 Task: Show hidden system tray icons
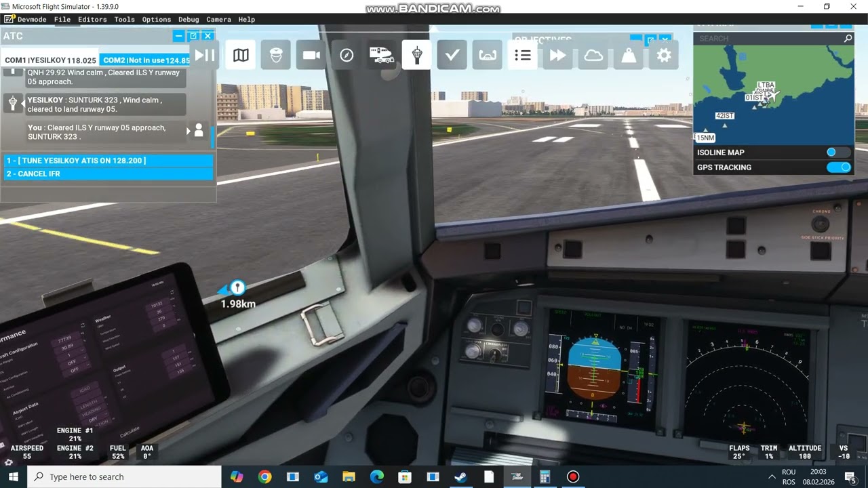(771, 477)
